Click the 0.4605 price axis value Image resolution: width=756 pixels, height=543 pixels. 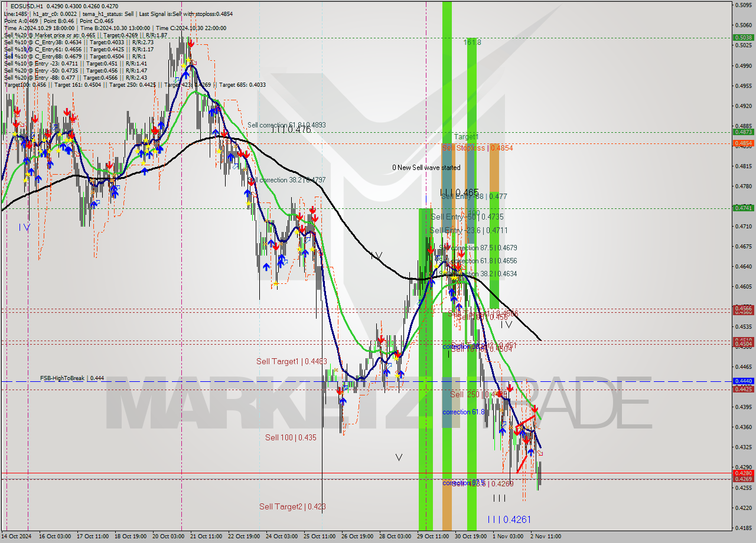(x=744, y=287)
